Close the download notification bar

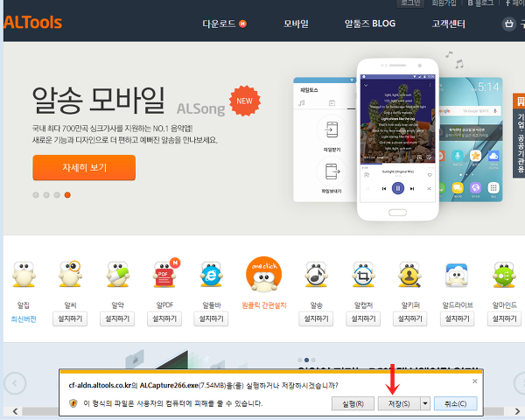coord(475,381)
